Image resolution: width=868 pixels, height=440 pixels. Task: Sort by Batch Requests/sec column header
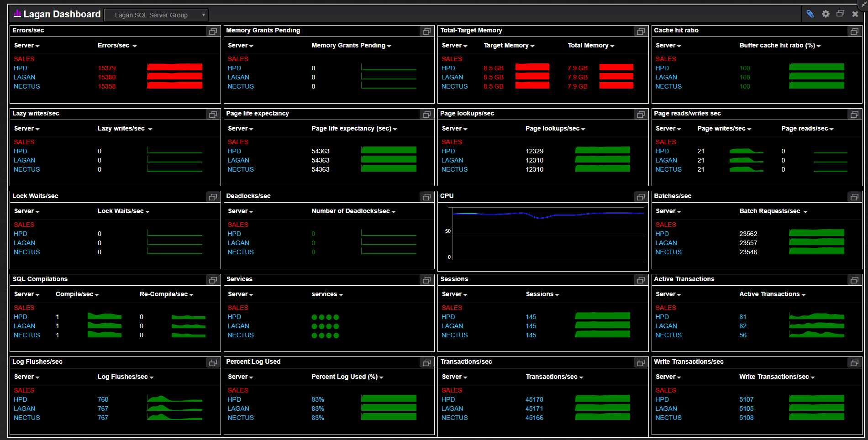(x=773, y=211)
